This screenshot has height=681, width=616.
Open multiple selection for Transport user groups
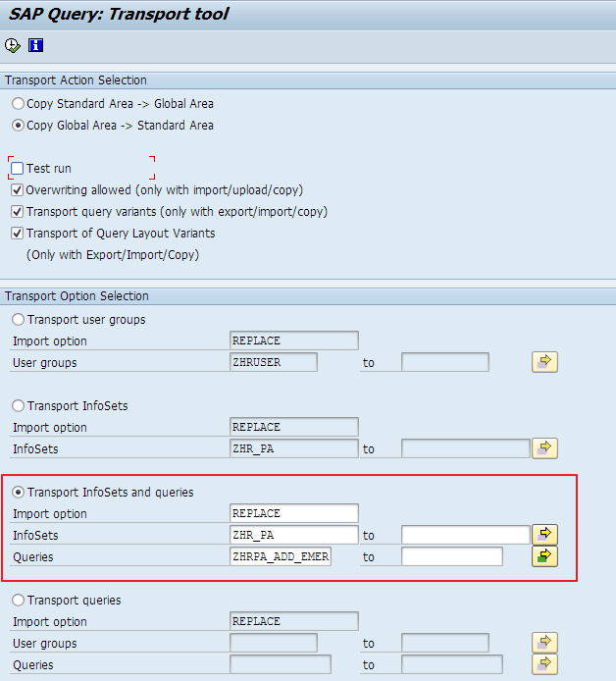pyautogui.click(x=544, y=362)
